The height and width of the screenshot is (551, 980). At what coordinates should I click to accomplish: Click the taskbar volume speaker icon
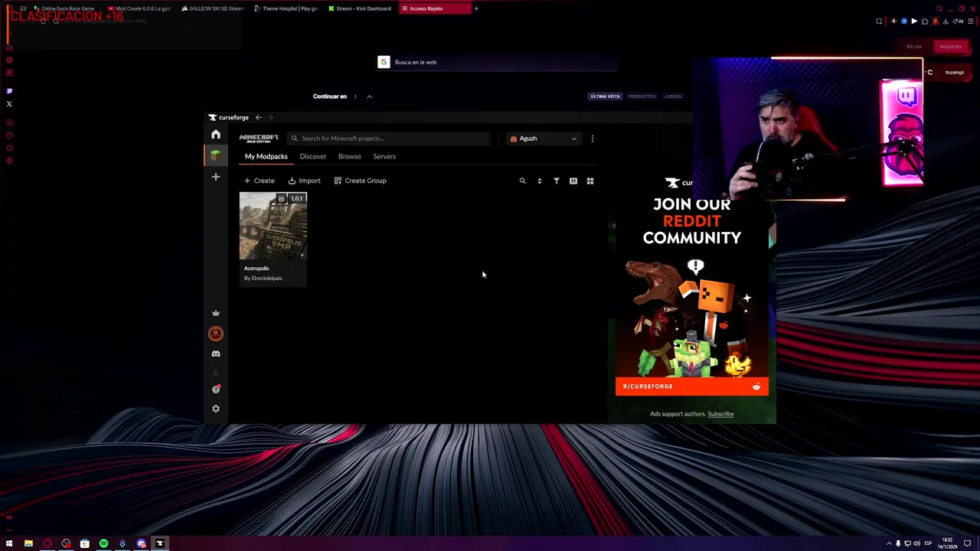[917, 543]
